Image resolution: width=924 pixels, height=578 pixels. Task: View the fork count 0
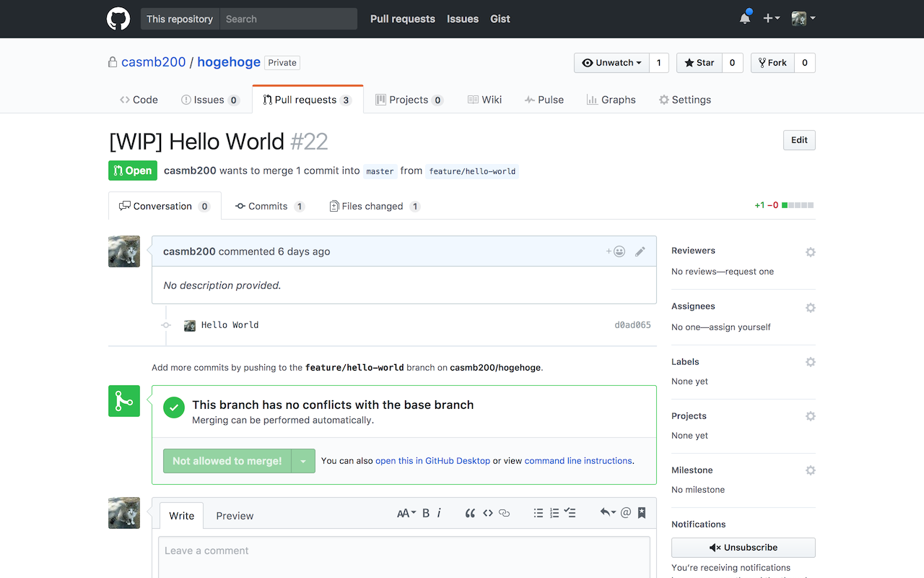click(805, 63)
